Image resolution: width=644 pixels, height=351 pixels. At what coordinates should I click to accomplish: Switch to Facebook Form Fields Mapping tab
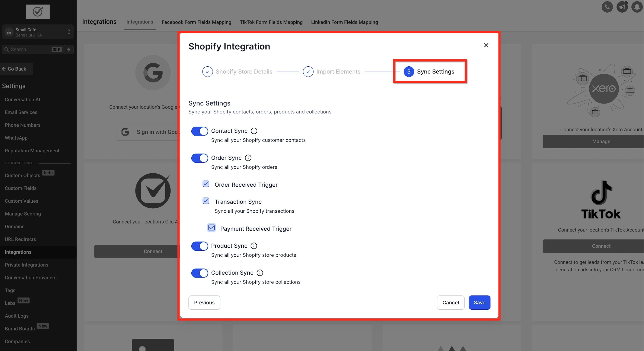196,22
